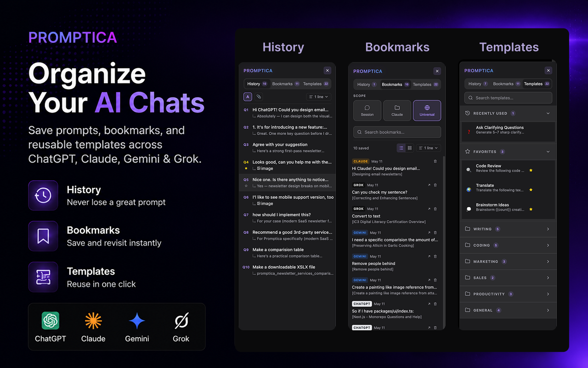588x368 pixels.
Task: Select Bookmarks tab in the History panel
Action: click(x=286, y=84)
